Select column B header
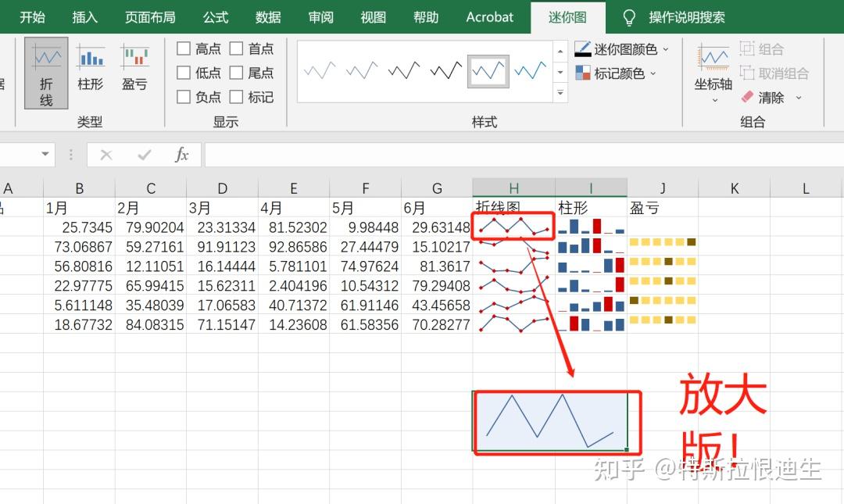The height and width of the screenshot is (504, 844). 79,188
